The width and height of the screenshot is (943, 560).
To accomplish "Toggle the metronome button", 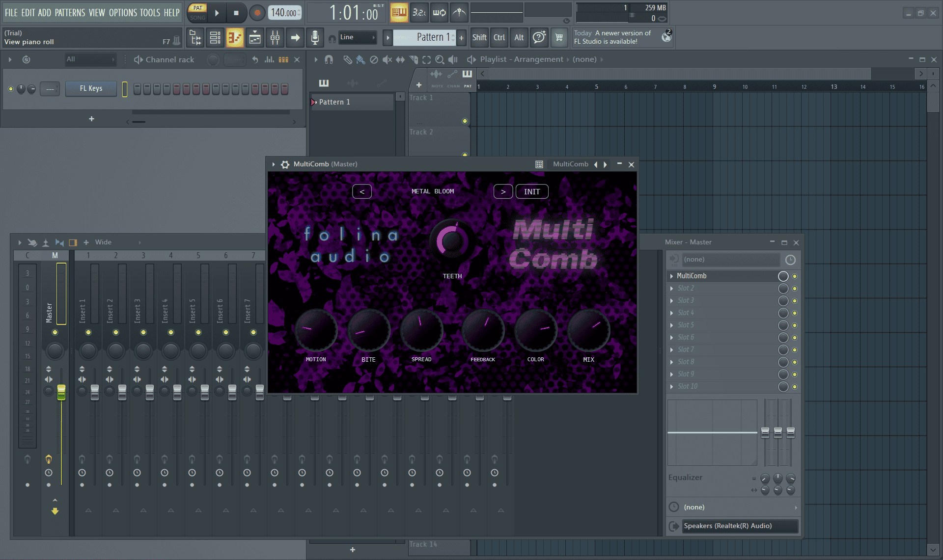I will coord(459,13).
